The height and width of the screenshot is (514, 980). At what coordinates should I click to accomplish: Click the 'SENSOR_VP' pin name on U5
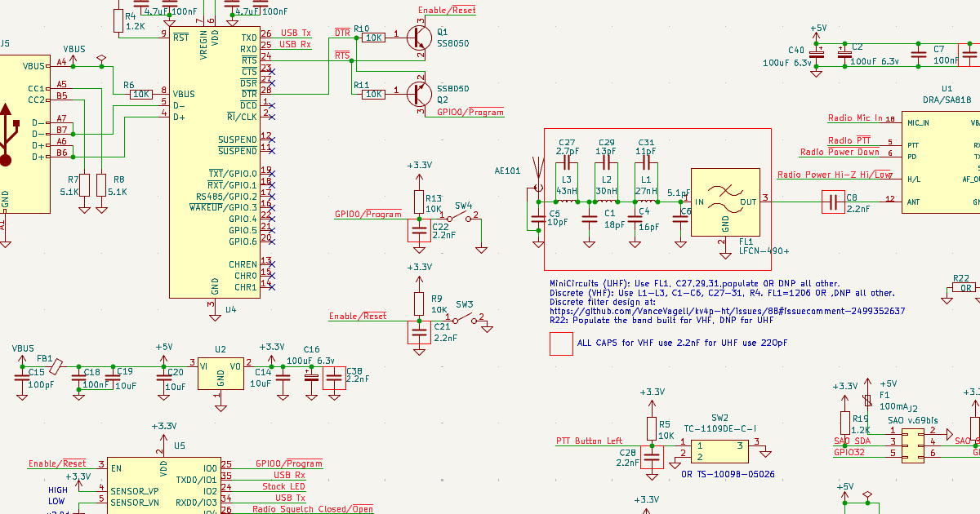135,491
